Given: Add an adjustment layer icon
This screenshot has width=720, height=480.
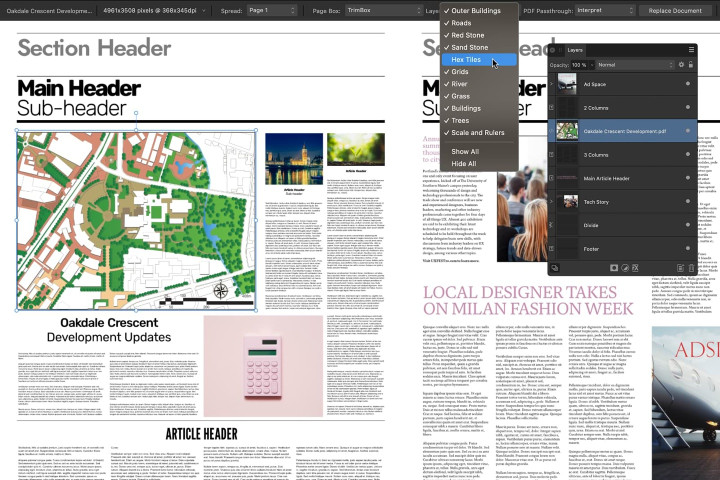Looking at the screenshot, I should [625, 268].
